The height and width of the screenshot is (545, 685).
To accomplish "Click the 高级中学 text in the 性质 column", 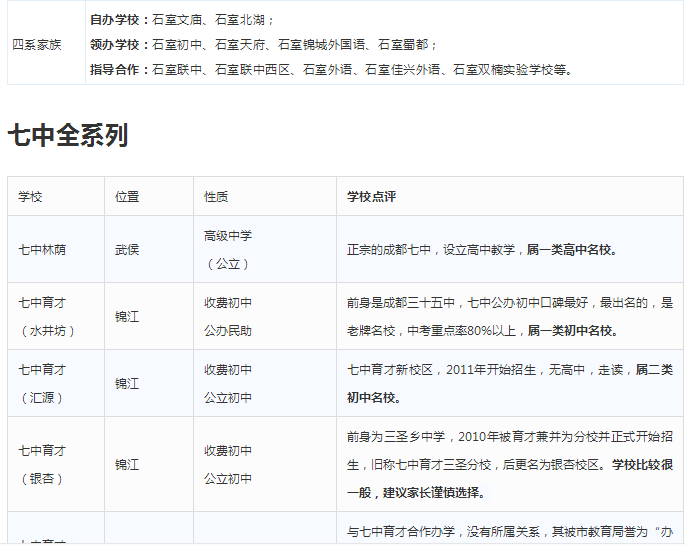I will (228, 236).
